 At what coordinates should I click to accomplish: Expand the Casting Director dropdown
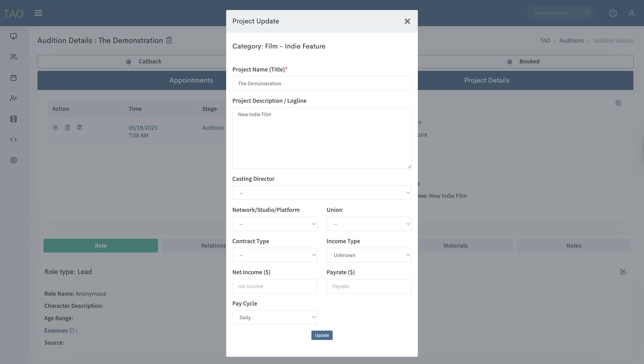[322, 193]
